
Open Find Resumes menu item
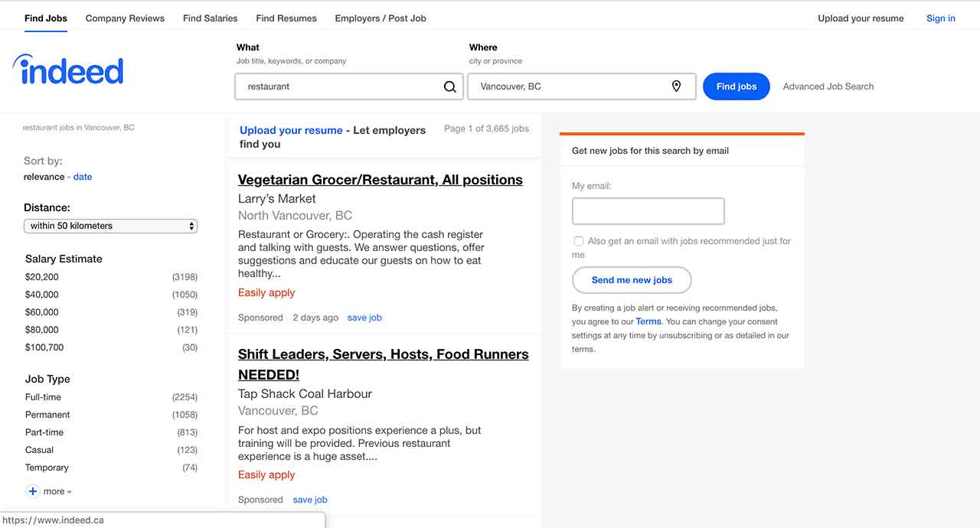[x=286, y=18]
